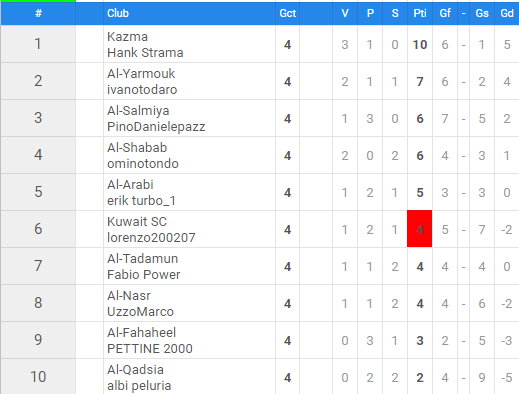Open manager PinoDanielepazz profile
This screenshot has width=519, height=394.
click(x=156, y=127)
